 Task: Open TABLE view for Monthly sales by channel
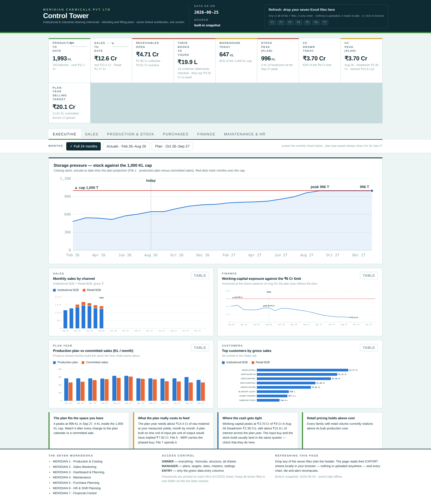tap(200, 275)
